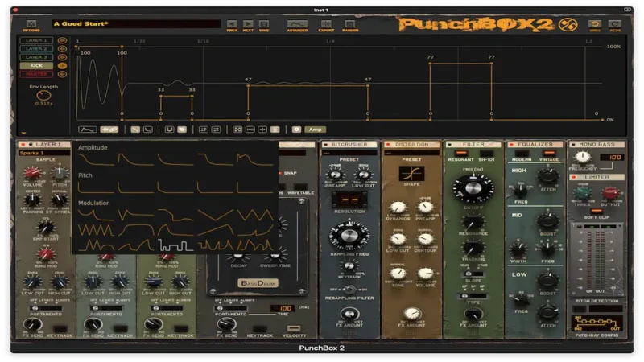
Task: Toggle Distortion module power LED
Action: (x=387, y=145)
